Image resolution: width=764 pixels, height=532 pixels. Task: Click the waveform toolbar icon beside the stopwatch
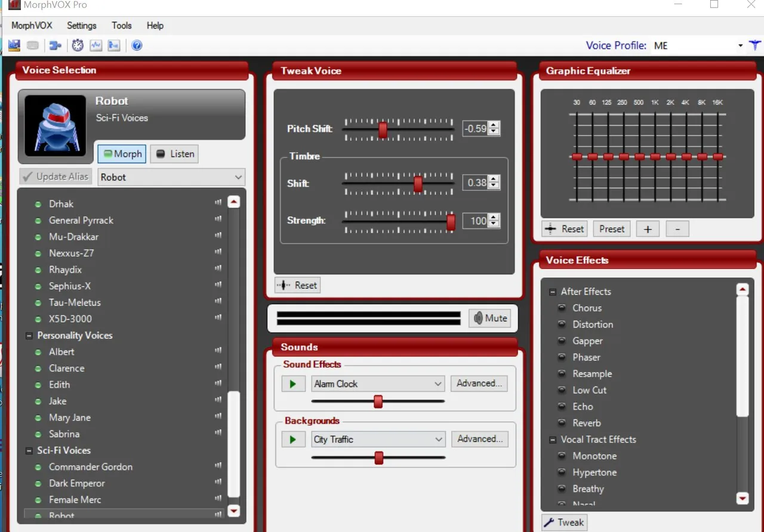click(95, 45)
